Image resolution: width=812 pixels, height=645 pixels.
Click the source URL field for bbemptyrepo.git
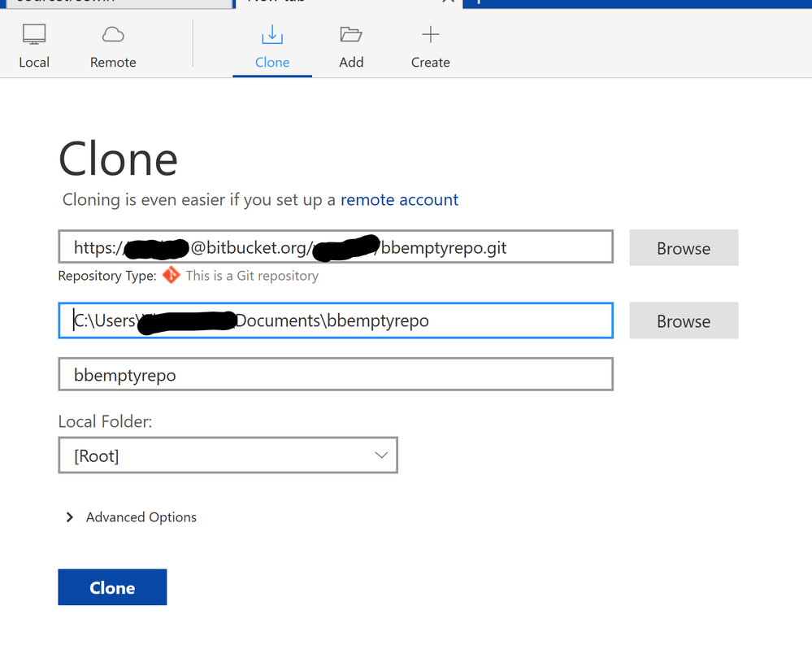tap(336, 247)
